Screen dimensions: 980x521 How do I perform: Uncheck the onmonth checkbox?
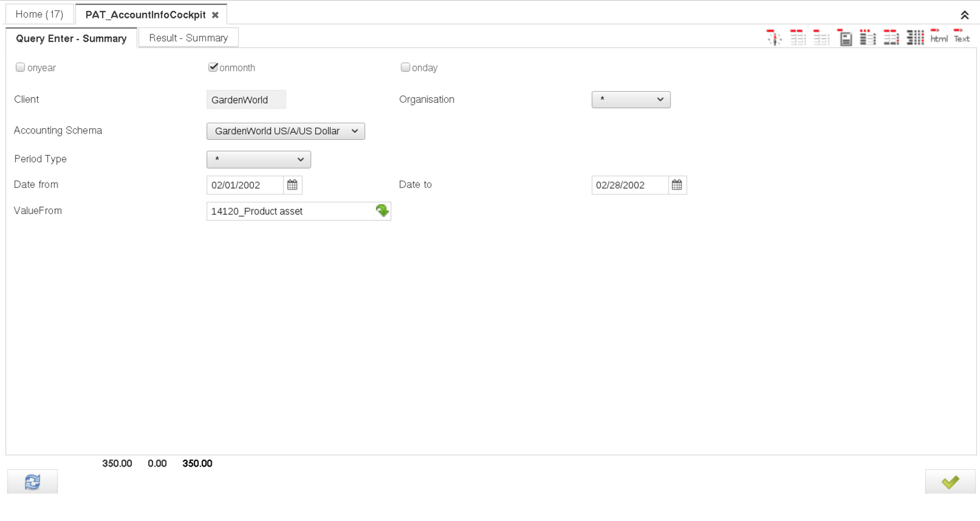pyautogui.click(x=213, y=67)
